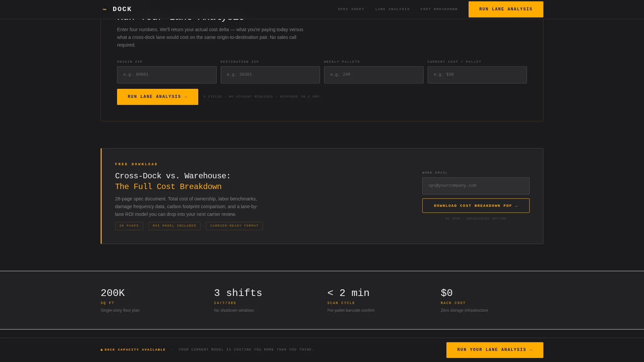Screen dimensions: 644x362
Task: Click Run Your Lane Analysis footer button
Action: [x=495, y=350]
